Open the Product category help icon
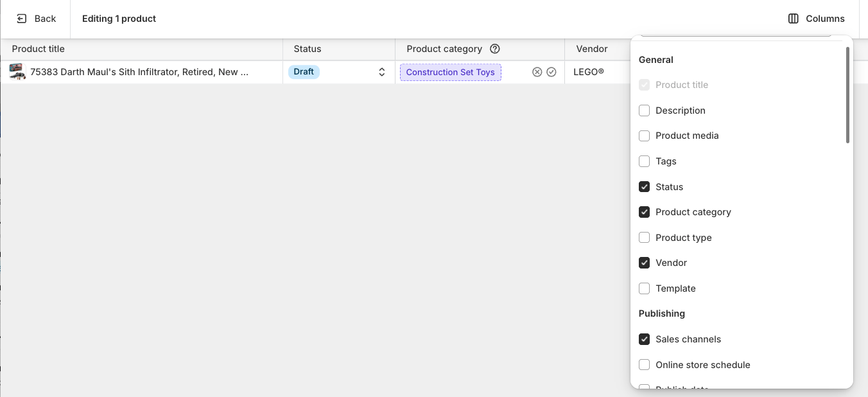 tap(494, 49)
